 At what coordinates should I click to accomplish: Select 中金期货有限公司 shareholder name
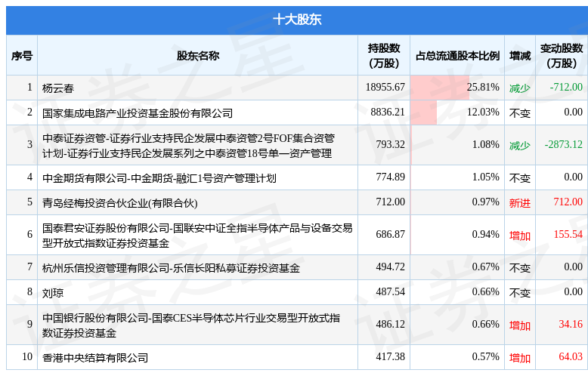click(159, 178)
